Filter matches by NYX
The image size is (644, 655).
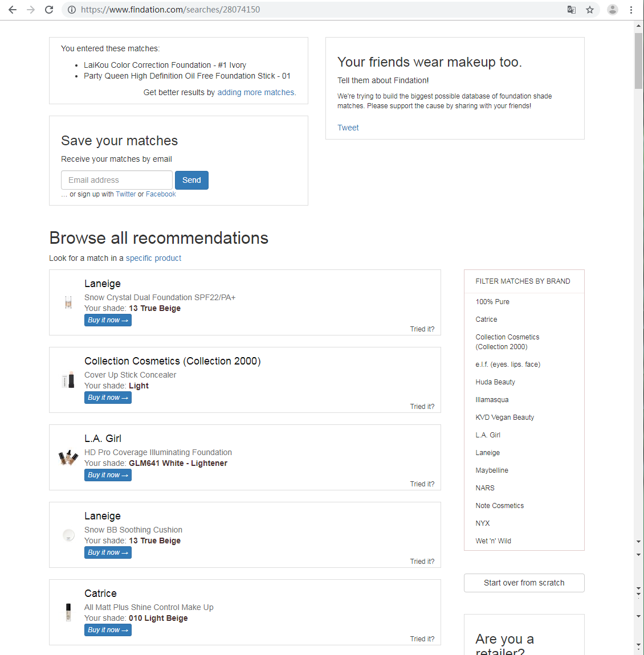[483, 523]
